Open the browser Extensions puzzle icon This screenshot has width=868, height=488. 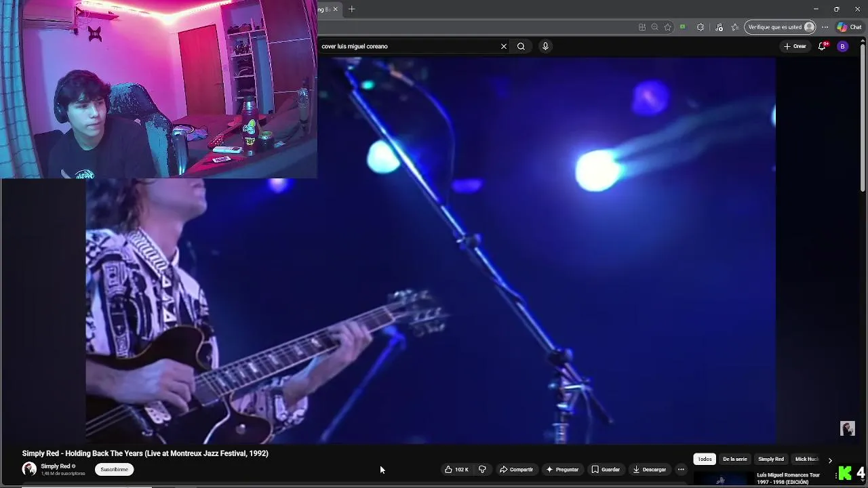pyautogui.click(x=701, y=27)
